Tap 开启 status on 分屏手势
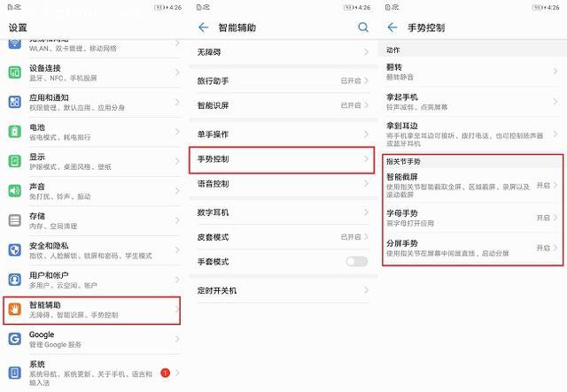Viewport: 567px width, 392px height. [543, 248]
